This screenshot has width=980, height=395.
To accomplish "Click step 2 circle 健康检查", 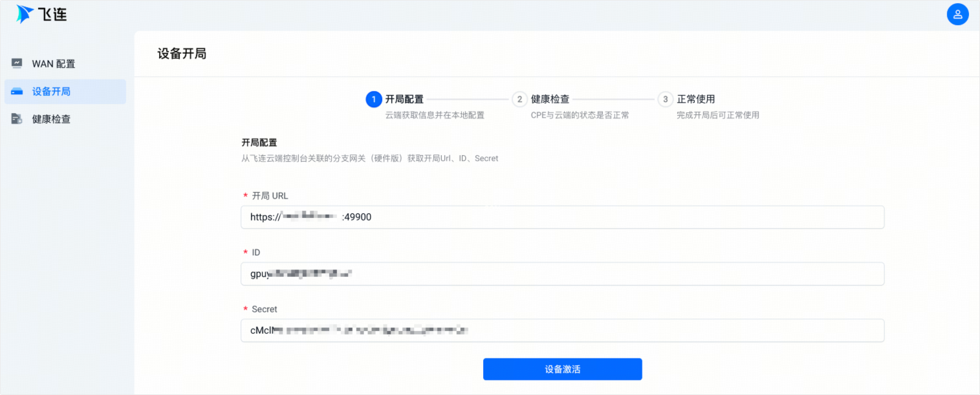I will coord(519,99).
